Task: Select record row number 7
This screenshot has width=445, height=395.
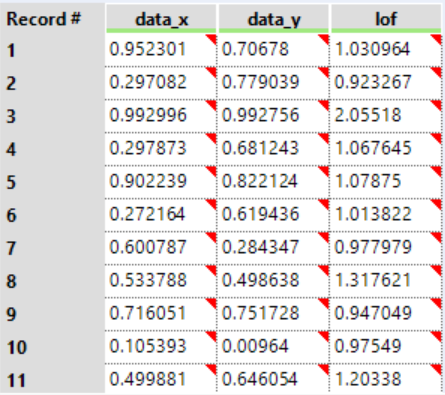Action: (53, 248)
